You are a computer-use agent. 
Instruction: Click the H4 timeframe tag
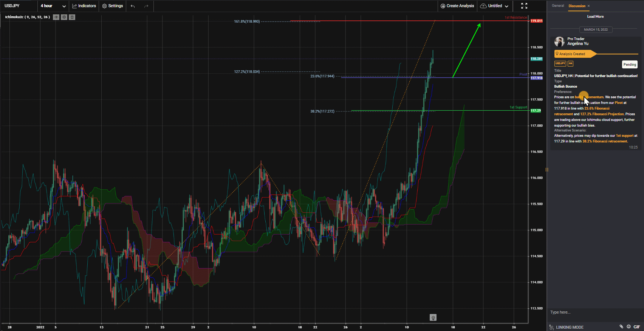pyautogui.click(x=570, y=63)
